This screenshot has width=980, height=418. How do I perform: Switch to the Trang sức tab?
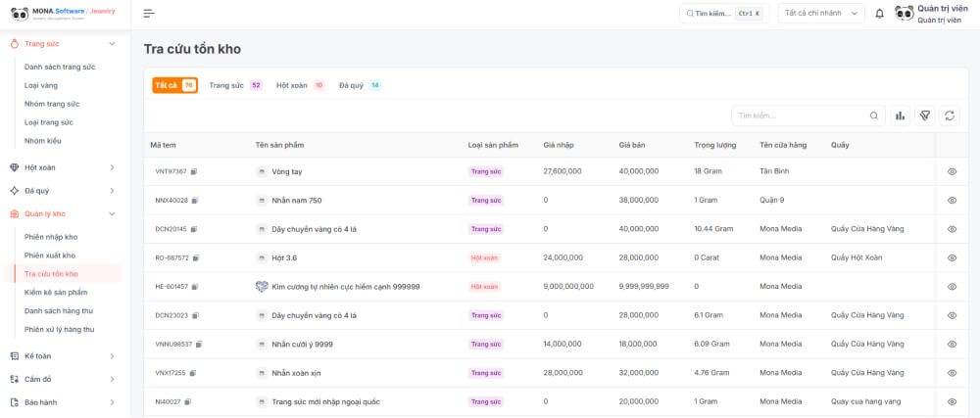[235, 85]
